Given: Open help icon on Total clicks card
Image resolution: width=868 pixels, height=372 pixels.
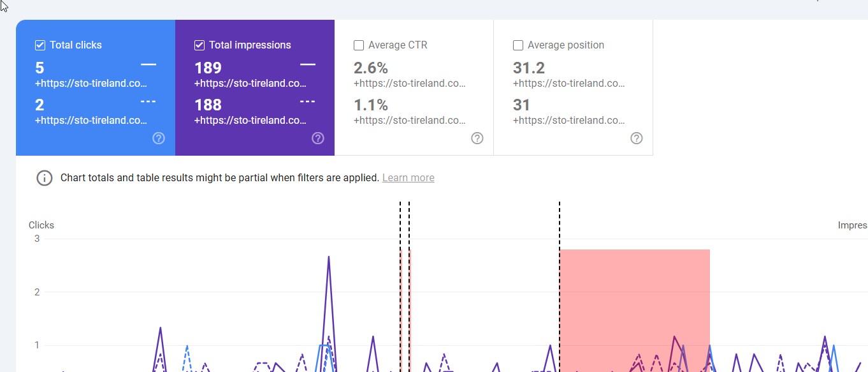Looking at the screenshot, I should tap(159, 138).
